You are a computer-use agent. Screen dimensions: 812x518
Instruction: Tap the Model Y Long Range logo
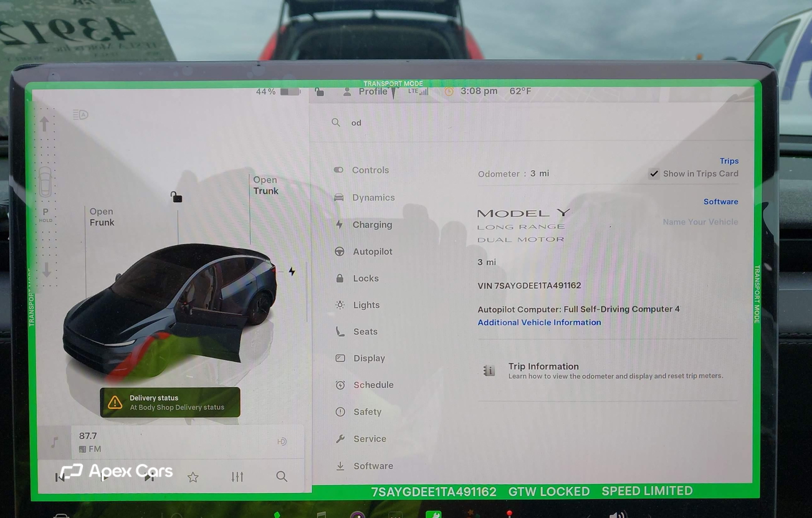(523, 226)
